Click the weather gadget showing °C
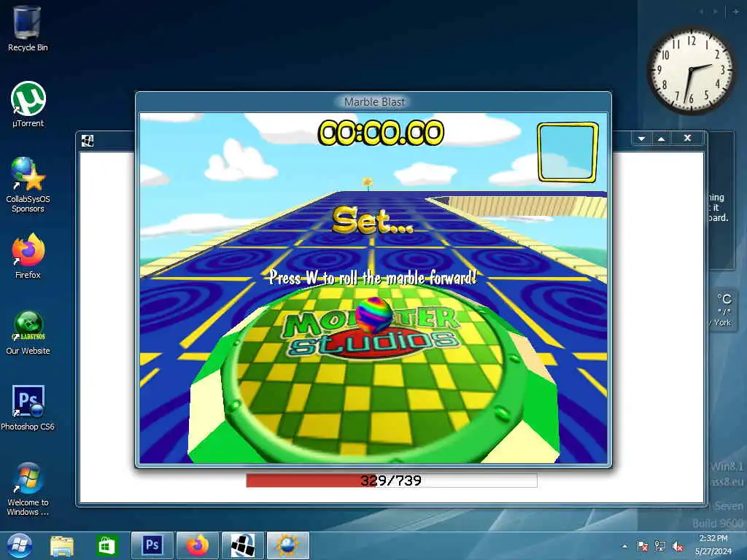The width and height of the screenshot is (747, 560). 723,309
